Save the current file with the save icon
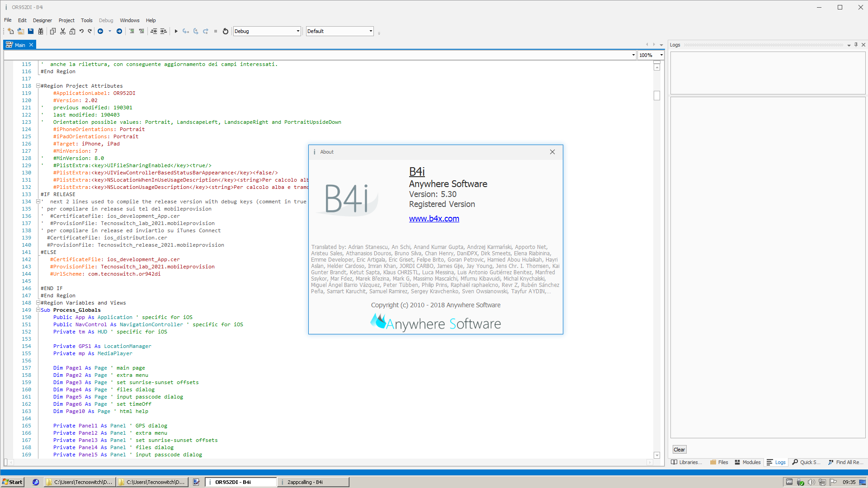Image resolution: width=868 pixels, height=488 pixels. pyautogui.click(x=30, y=31)
